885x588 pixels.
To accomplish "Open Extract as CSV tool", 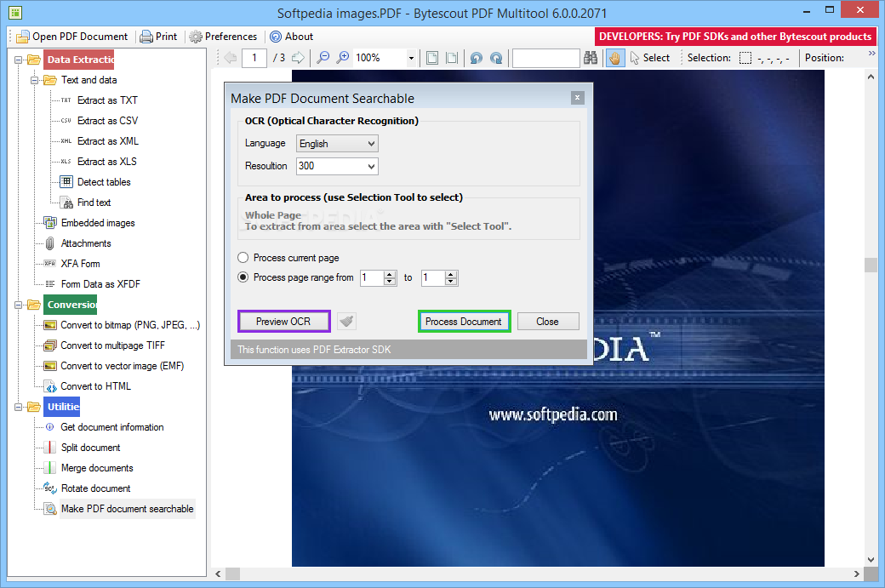I will pos(107,120).
